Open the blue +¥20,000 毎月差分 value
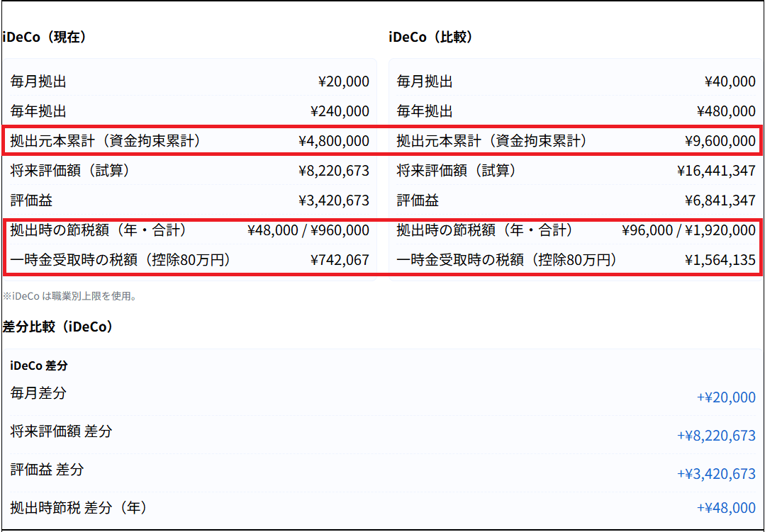This screenshot has height=532, width=765. [726, 397]
